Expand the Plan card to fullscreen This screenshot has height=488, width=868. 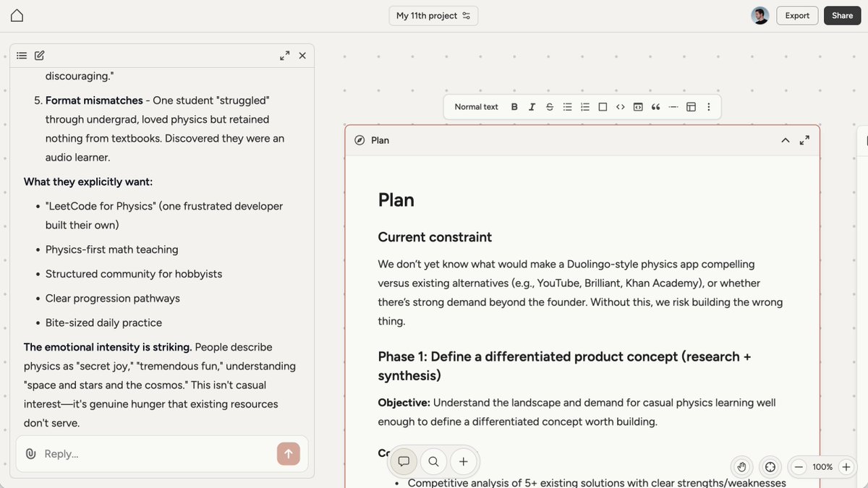(x=804, y=140)
